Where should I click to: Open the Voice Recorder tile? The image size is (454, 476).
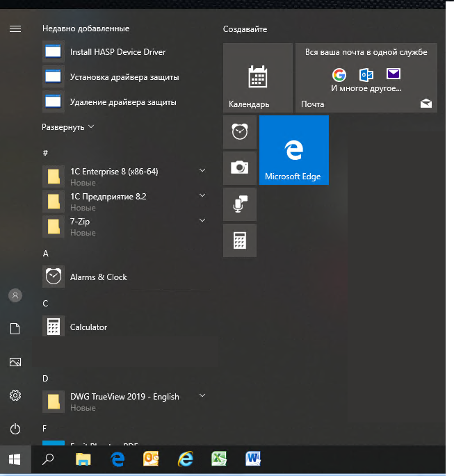tap(240, 204)
